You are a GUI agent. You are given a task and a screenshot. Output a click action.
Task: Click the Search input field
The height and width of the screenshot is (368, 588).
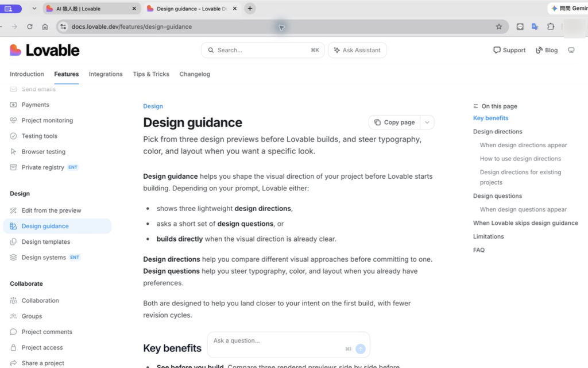pyautogui.click(x=262, y=51)
